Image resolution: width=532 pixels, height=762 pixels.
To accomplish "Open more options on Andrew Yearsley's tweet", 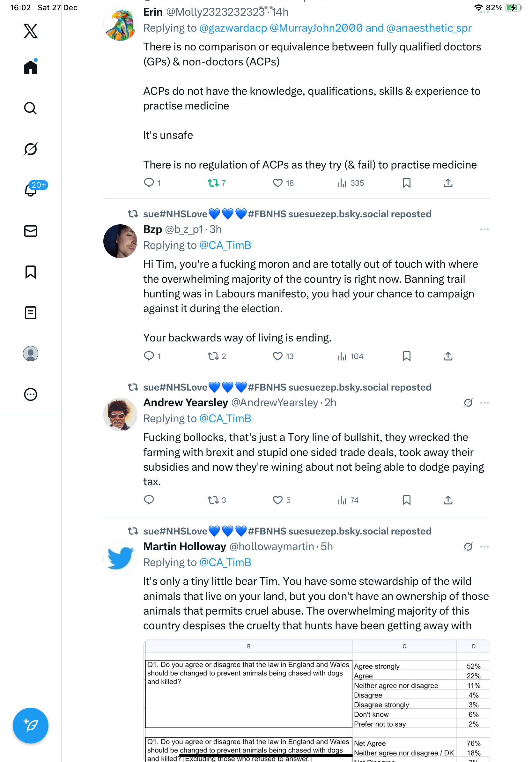I will [484, 403].
